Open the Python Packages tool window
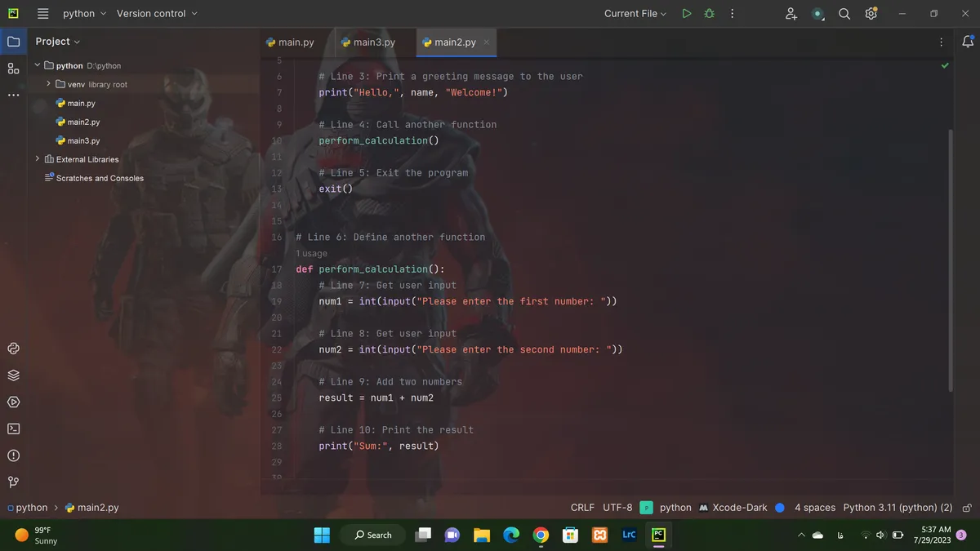Screen dimensions: 980x551 tap(13, 375)
